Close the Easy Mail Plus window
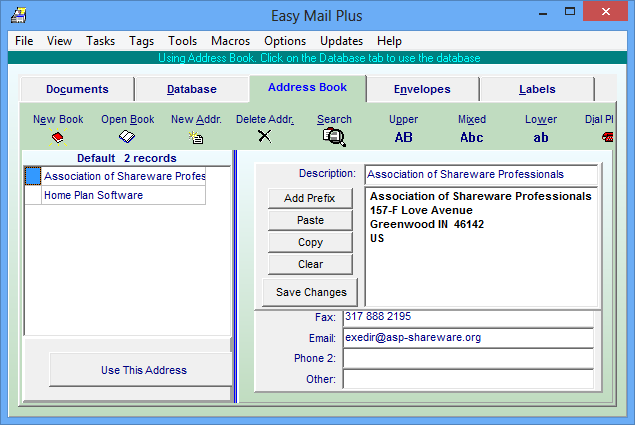This screenshot has width=635, height=425. 605,11
